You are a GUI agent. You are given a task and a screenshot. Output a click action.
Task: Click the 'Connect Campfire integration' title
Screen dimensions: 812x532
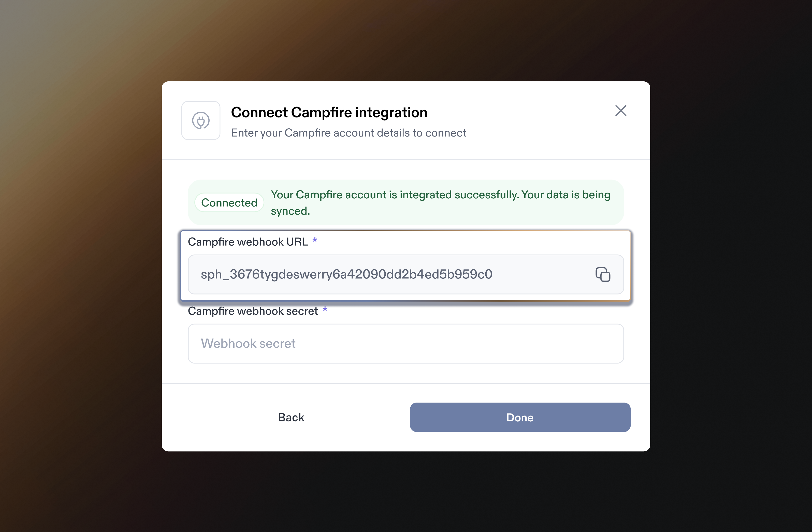tap(329, 113)
